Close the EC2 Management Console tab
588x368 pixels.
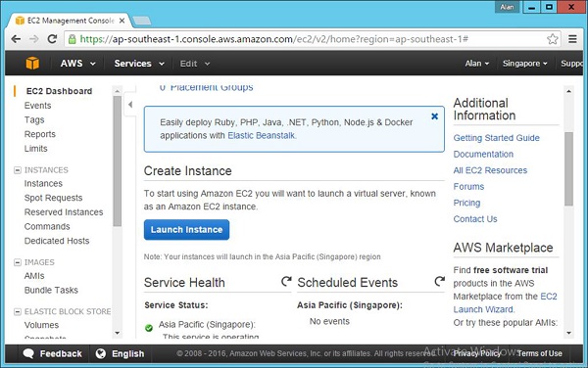point(122,21)
